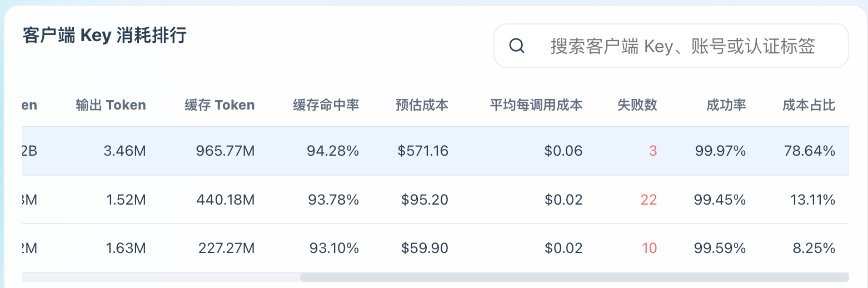The width and height of the screenshot is (868, 288).
Task: Select the row with $571.16 estimated cost
Action: coord(436,151)
